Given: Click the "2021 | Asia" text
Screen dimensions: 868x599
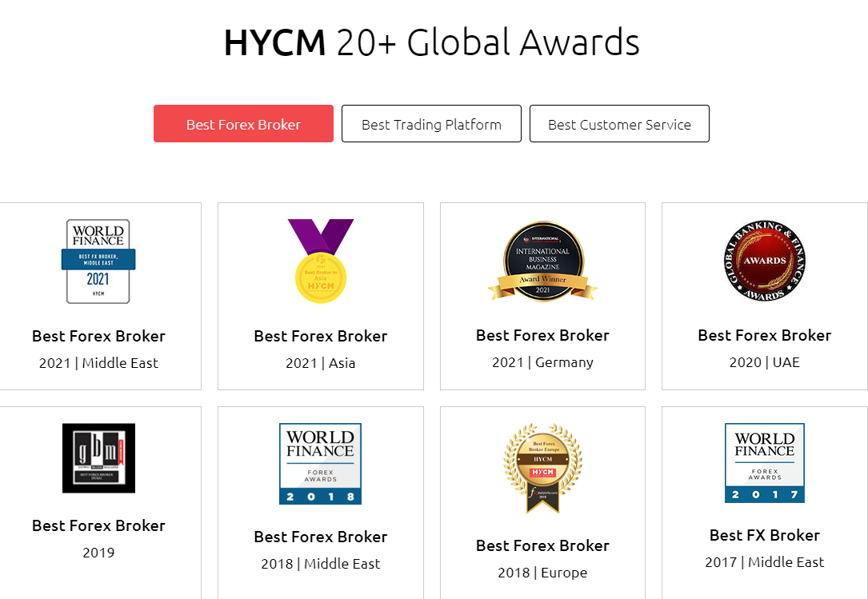Looking at the screenshot, I should pyautogui.click(x=321, y=363).
